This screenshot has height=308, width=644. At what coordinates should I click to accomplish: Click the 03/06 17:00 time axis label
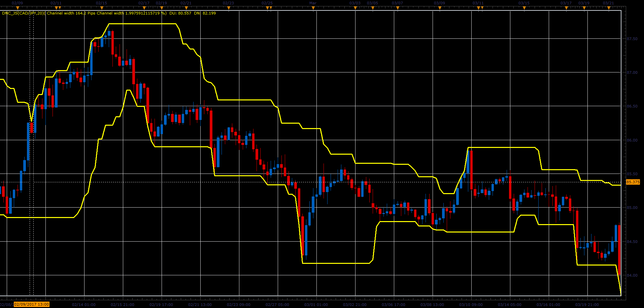click(x=394, y=305)
